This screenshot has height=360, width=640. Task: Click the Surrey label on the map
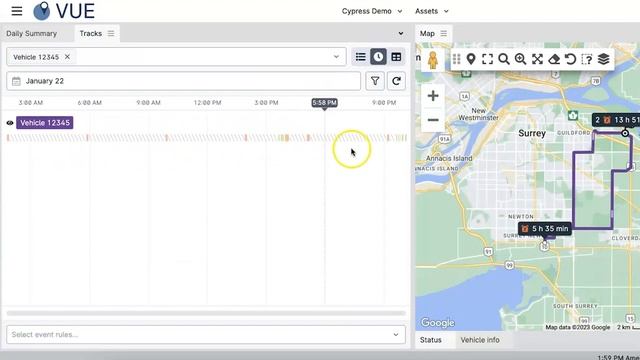point(532,133)
